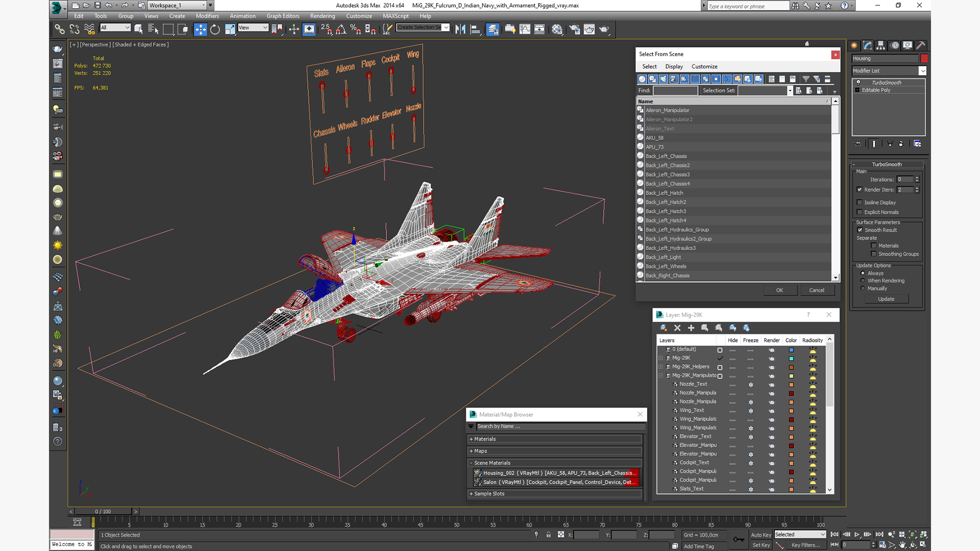The height and width of the screenshot is (551, 980).
Task: Collapse the Mig-29K_Manipulators layer
Action: coord(660,375)
